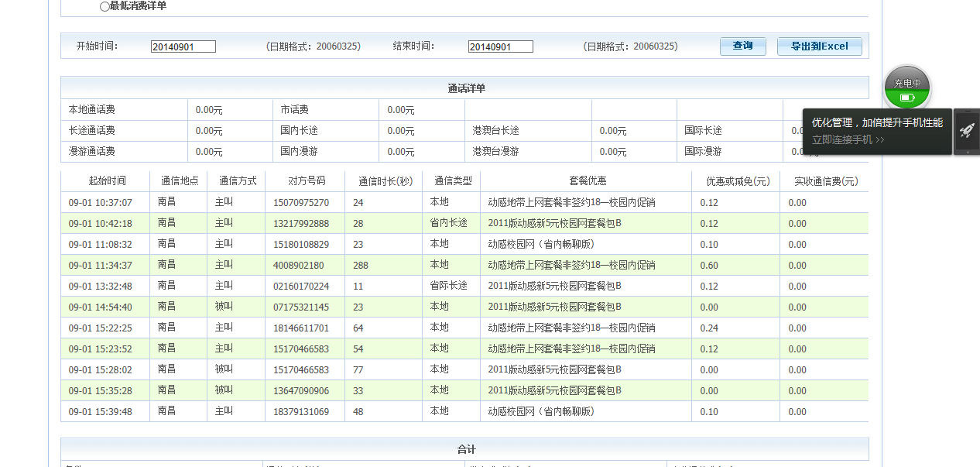Click phone number 02160170224 in call list
The image size is (980, 467).
click(301, 287)
